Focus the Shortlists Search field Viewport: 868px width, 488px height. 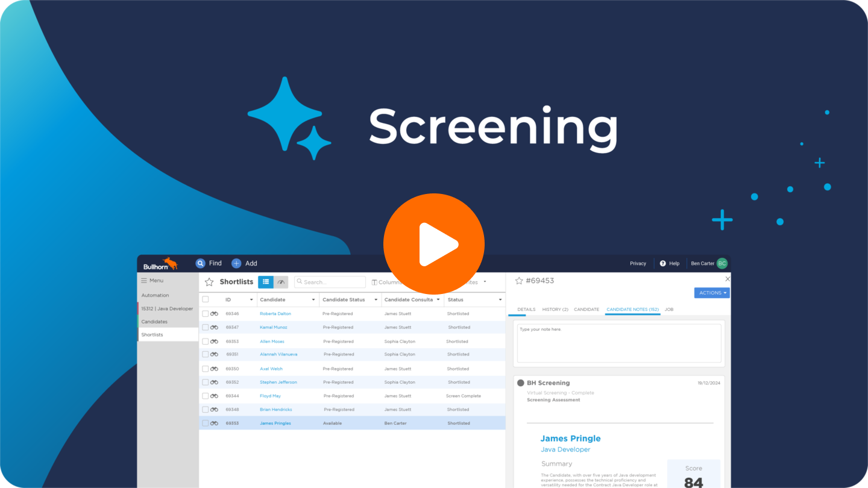point(330,282)
